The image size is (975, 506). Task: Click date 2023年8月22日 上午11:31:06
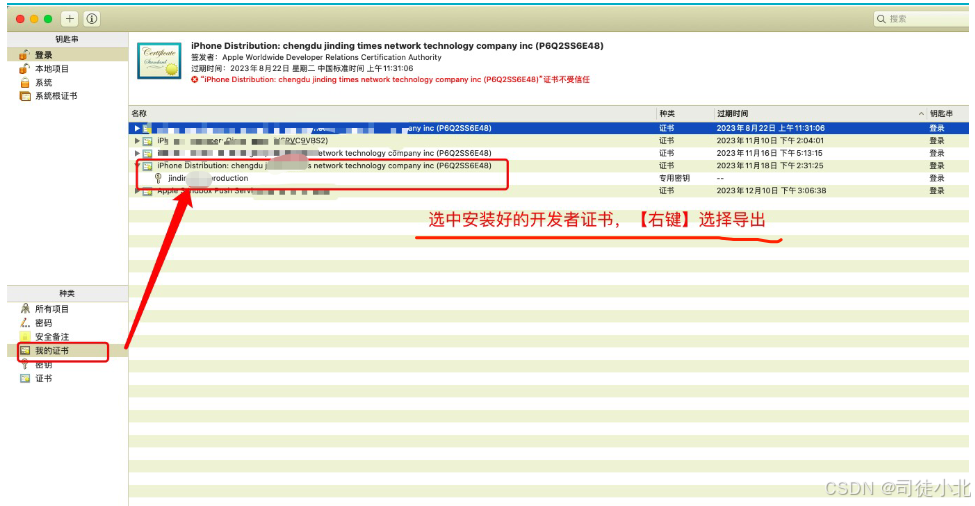[x=770, y=128]
